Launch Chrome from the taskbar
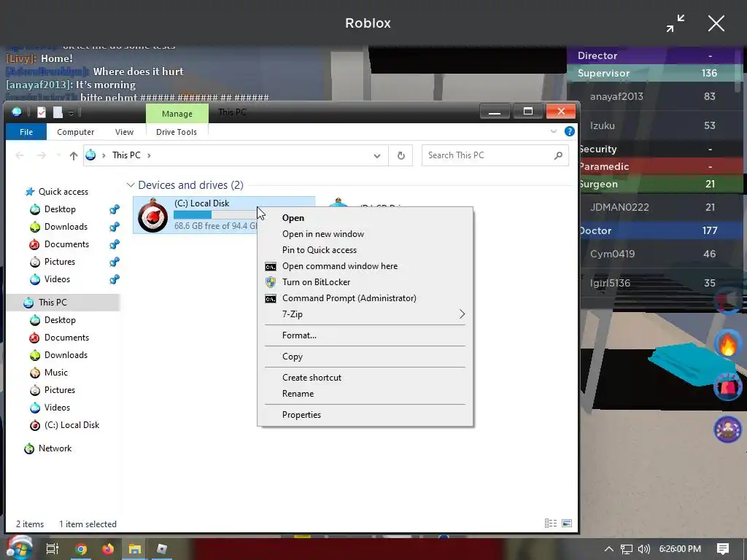 (81, 549)
